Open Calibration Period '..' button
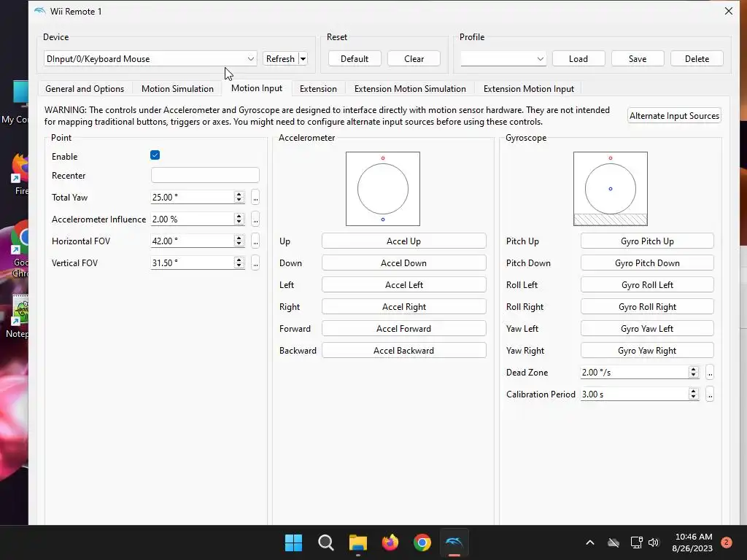 coord(710,394)
